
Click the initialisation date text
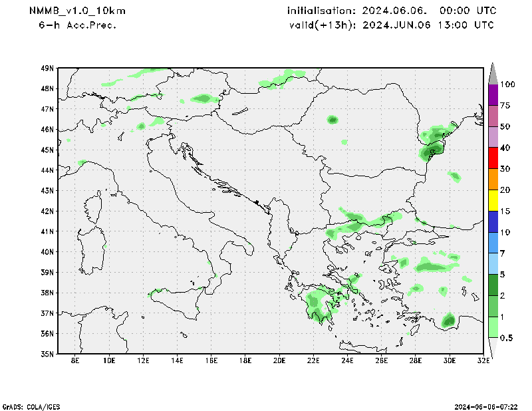click(391, 11)
